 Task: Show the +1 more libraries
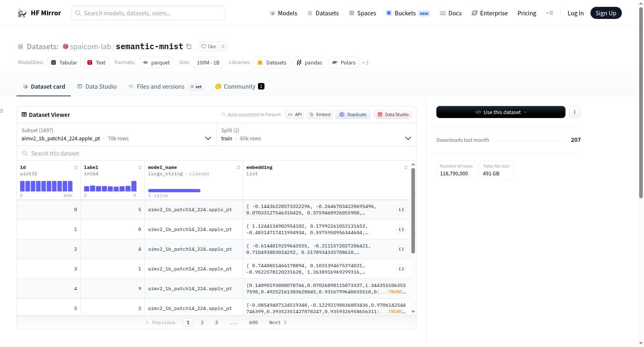365,62
